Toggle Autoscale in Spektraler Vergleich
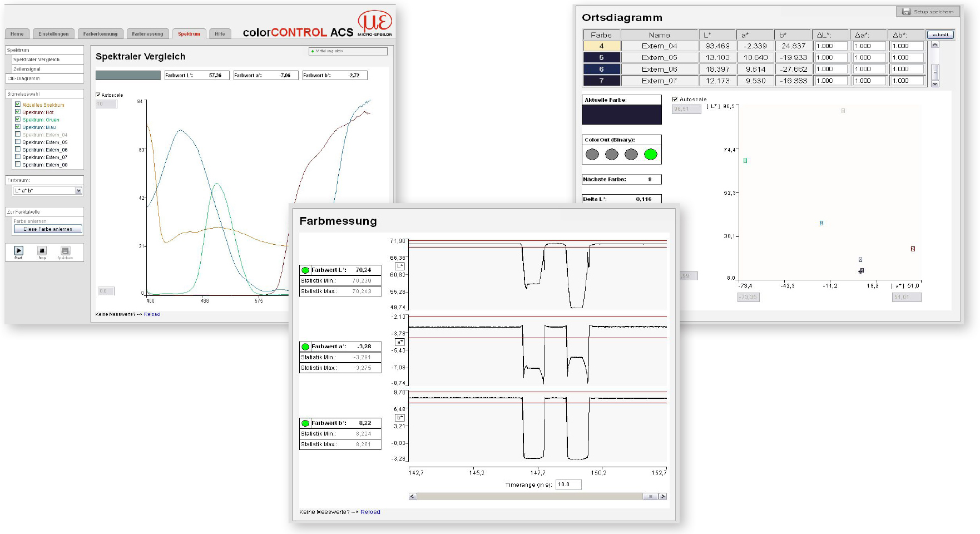Image resolution: width=980 pixels, height=534 pixels. tap(98, 95)
